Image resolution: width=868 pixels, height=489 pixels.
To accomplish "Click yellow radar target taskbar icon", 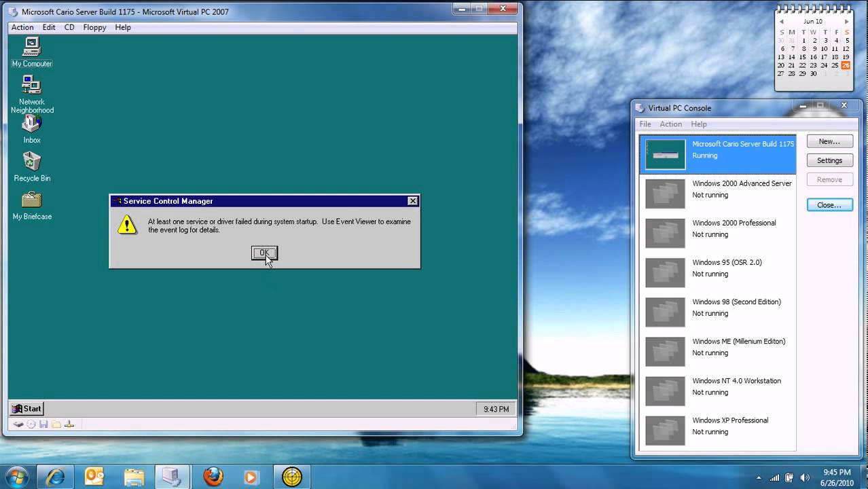I will pyautogui.click(x=292, y=477).
